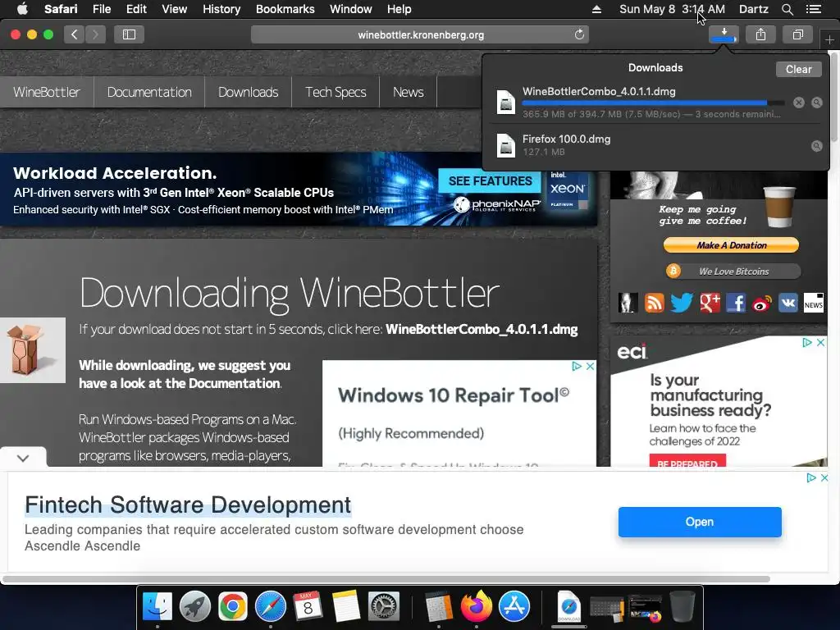This screenshot has width=840, height=630.
Task: Open Notification Center list icon
Action: tap(814, 9)
